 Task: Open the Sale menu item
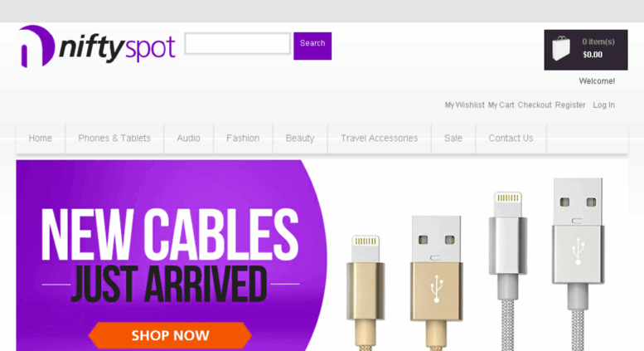(453, 138)
